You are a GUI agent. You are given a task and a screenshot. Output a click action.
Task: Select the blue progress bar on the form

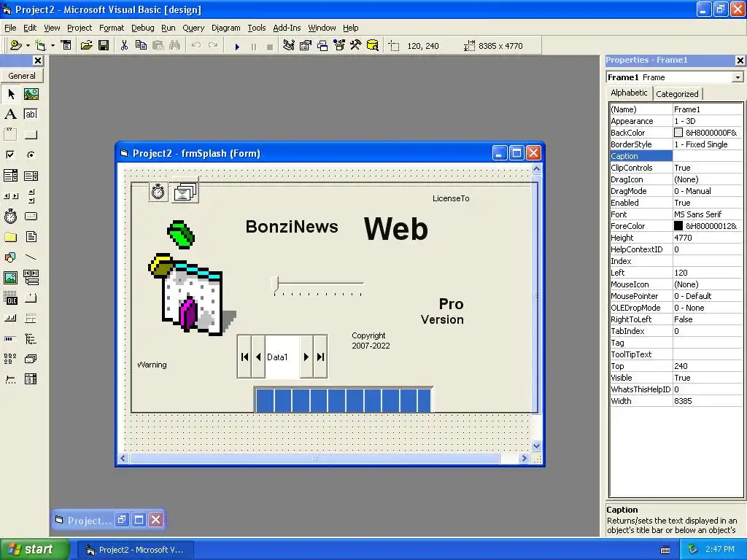(x=343, y=400)
